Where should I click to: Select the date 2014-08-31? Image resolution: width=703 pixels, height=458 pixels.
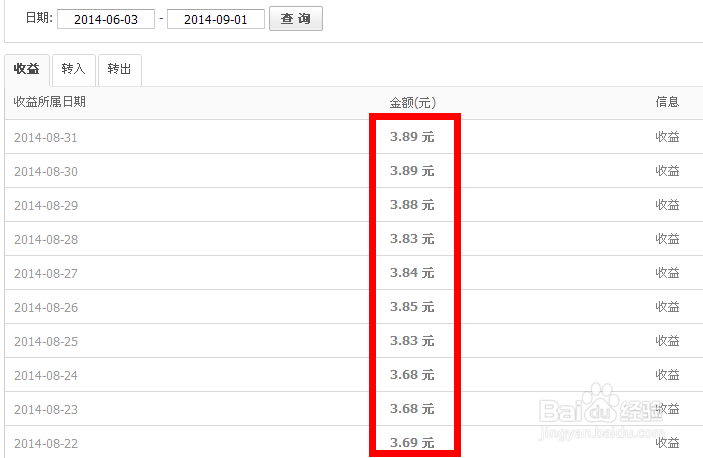coord(46,138)
